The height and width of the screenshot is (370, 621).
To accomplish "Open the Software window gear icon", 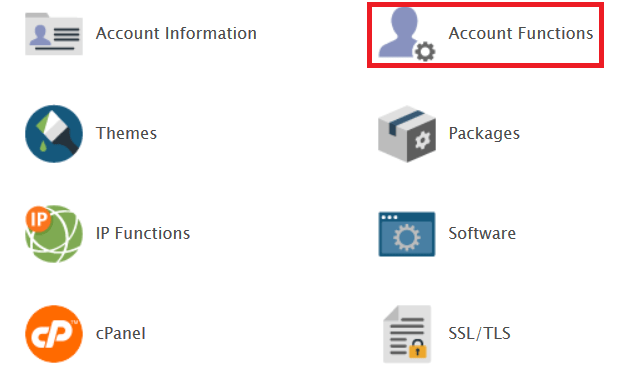I will pyautogui.click(x=407, y=234).
